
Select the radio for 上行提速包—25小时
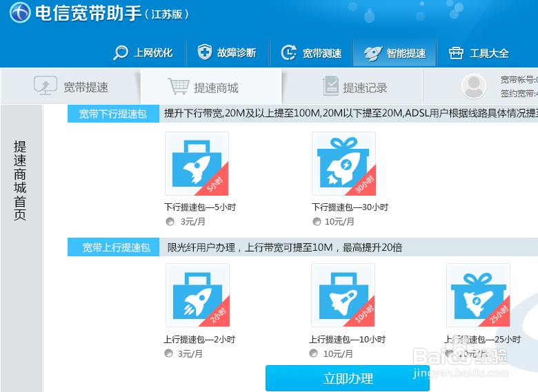(449, 353)
